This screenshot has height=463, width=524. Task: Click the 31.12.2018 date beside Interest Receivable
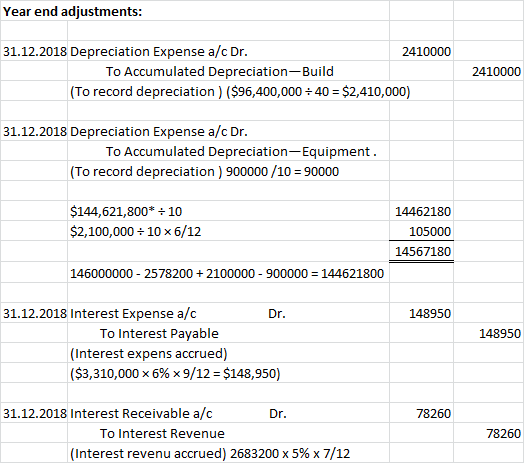pos(35,414)
